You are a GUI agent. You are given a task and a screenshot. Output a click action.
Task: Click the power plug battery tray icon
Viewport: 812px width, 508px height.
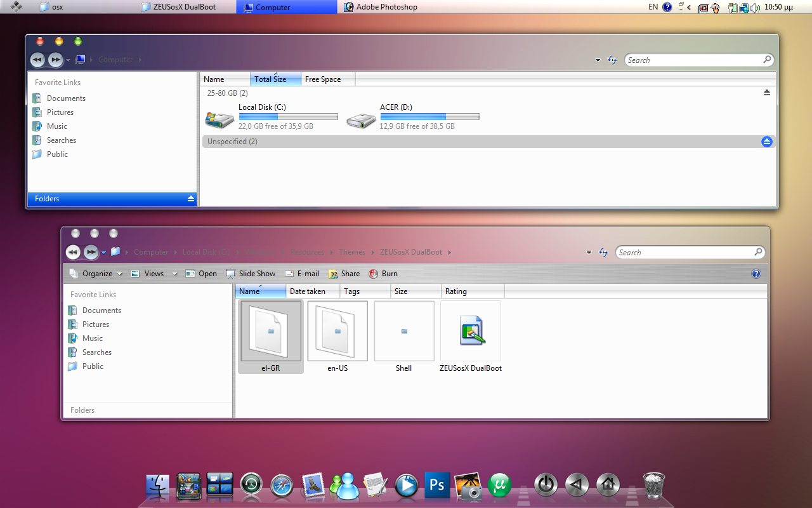click(732, 8)
